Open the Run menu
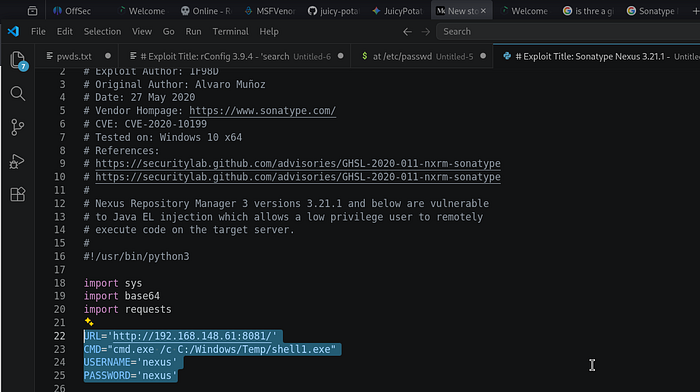 pos(193,32)
